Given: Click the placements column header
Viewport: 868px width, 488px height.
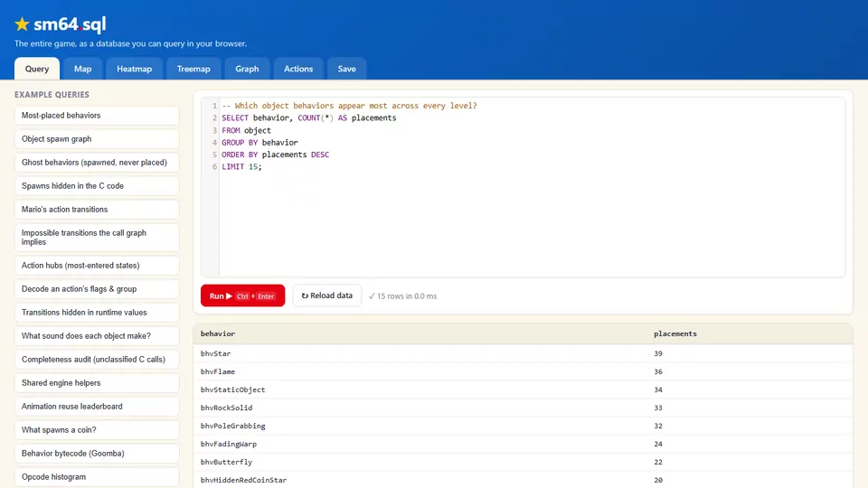Looking at the screenshot, I should [675, 333].
